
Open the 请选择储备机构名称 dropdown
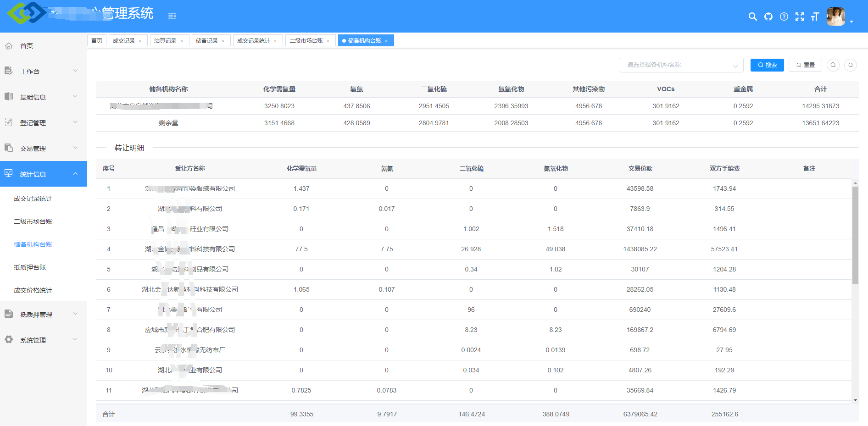tap(681, 65)
